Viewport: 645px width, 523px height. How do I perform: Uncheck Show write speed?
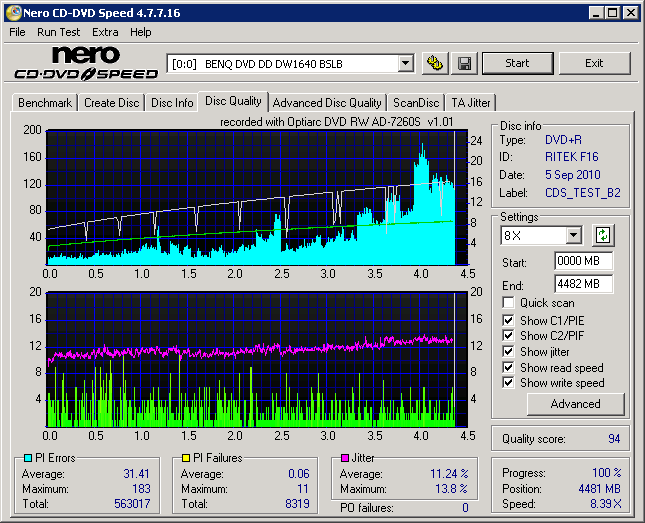(x=509, y=383)
